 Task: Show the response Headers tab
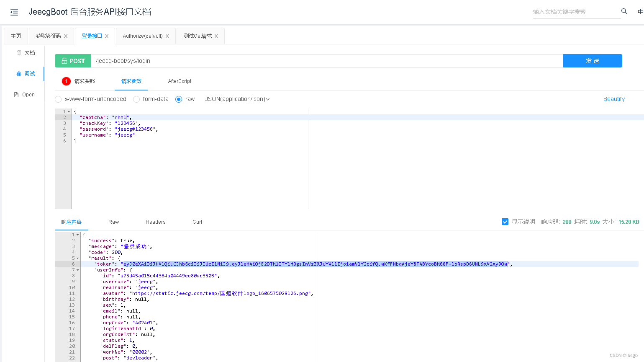(x=156, y=222)
